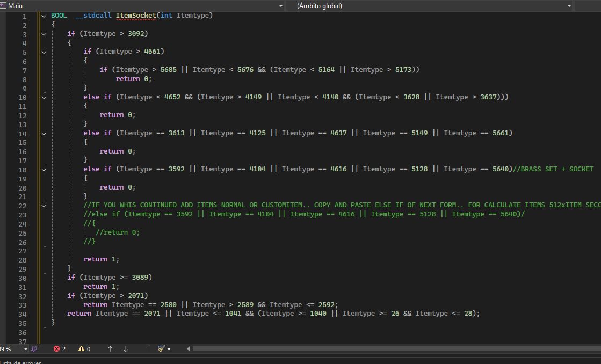Open the Main project dropdown
Screen dimensions: 601x364
(280, 6)
